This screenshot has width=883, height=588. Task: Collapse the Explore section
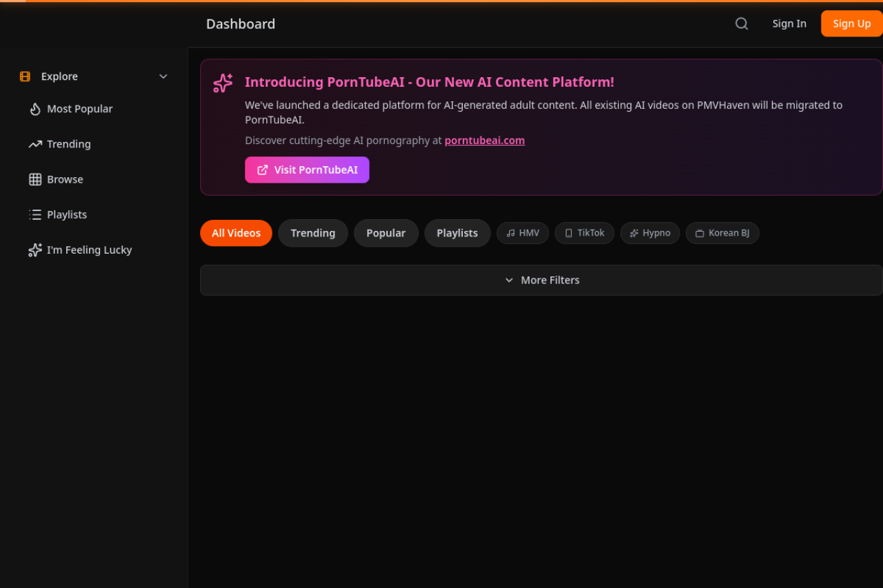point(163,77)
